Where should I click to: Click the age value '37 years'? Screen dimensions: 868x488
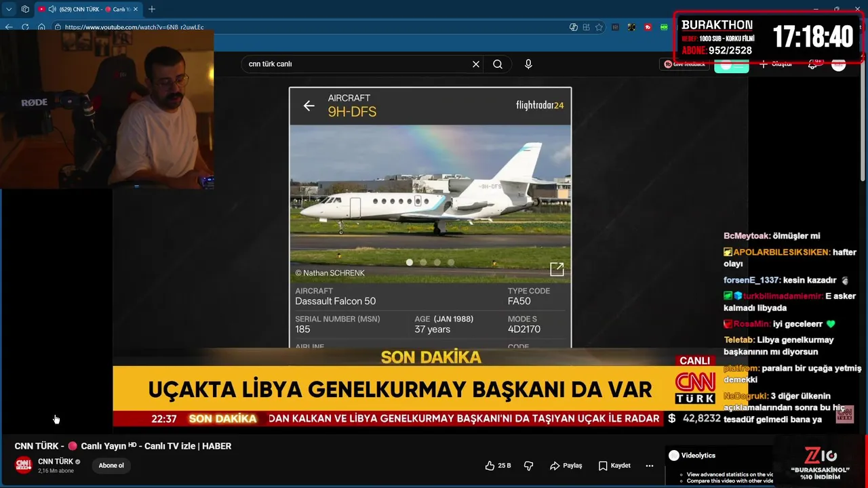[433, 329]
